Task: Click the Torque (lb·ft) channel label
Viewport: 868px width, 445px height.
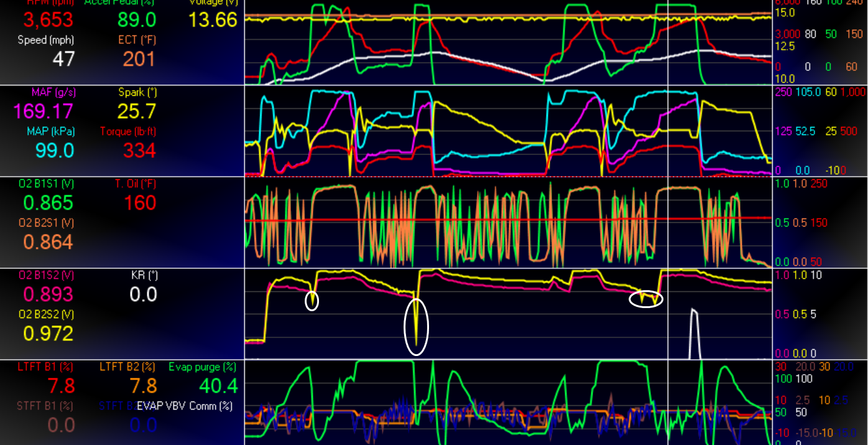Action: tap(129, 131)
